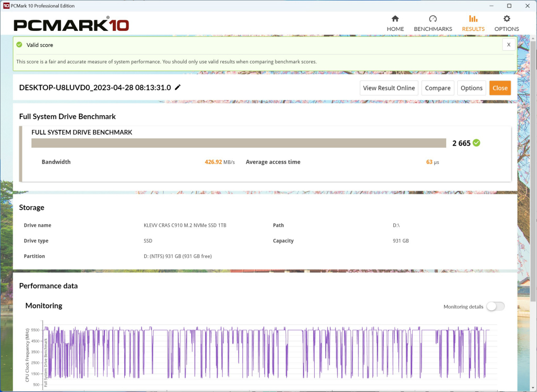
Task: Click the Bandwidth label
Action: tap(56, 162)
